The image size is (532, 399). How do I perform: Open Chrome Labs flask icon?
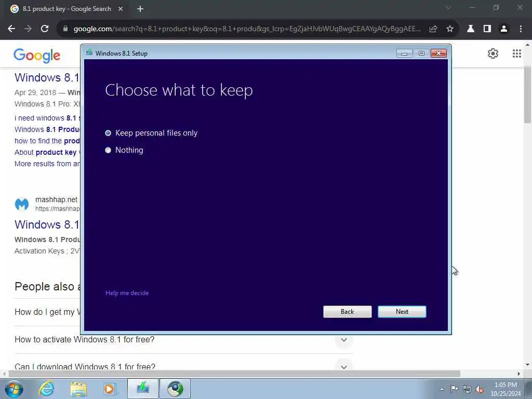click(x=470, y=29)
